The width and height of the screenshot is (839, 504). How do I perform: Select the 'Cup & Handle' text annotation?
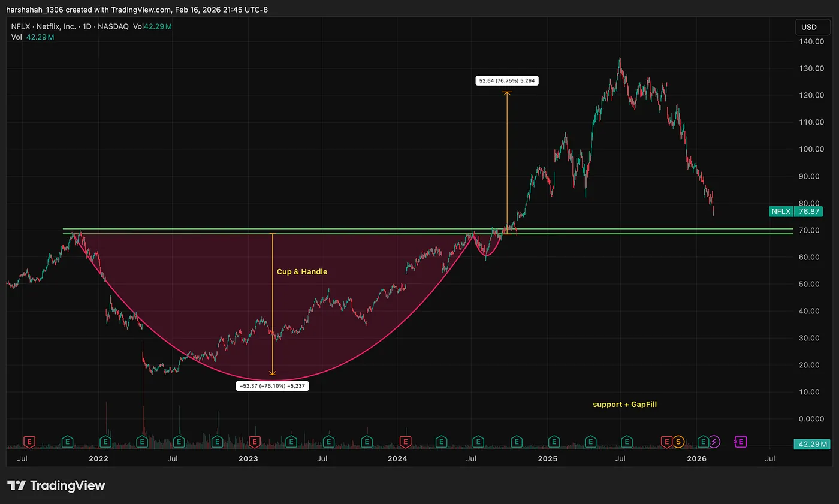(x=302, y=271)
